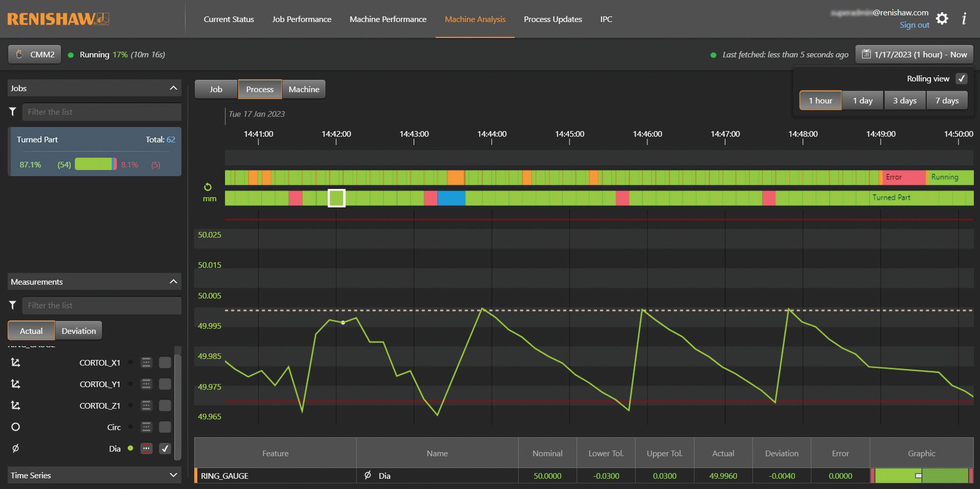Image resolution: width=980 pixels, height=489 pixels.
Task: Toggle the red tolerance limits icon for Dia
Action: (146, 449)
